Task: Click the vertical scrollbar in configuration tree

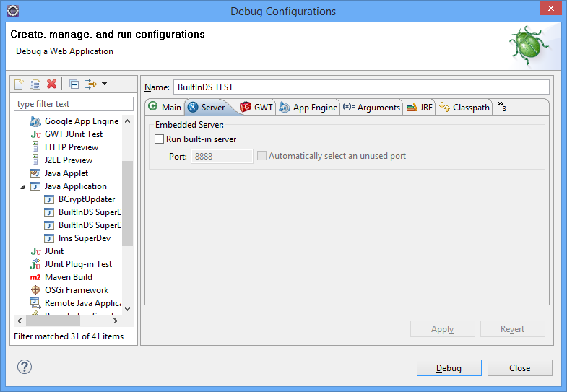Action: coord(128,202)
